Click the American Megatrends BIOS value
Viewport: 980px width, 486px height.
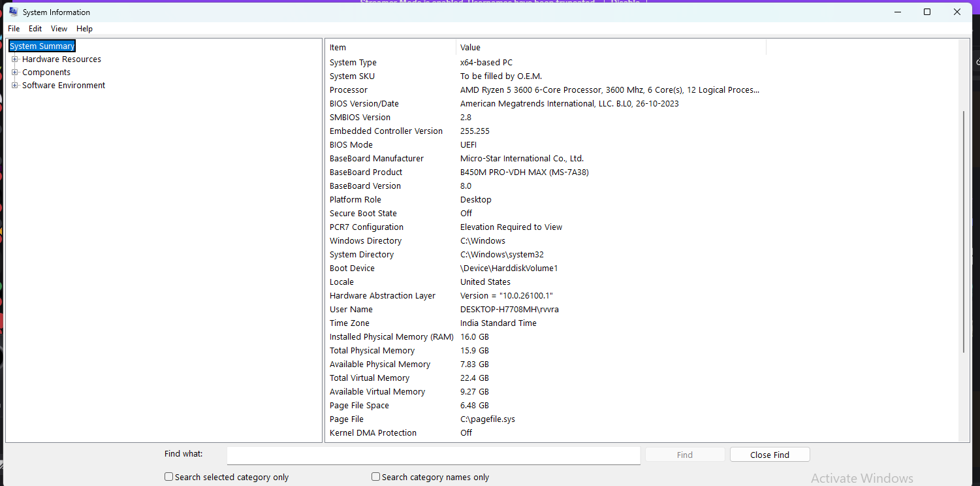click(x=569, y=104)
